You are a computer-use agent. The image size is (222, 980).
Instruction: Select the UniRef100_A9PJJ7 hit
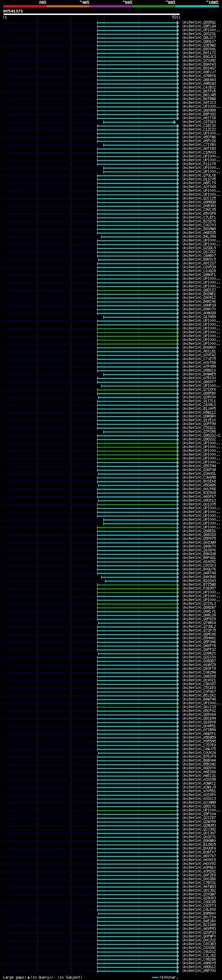(199, 72)
